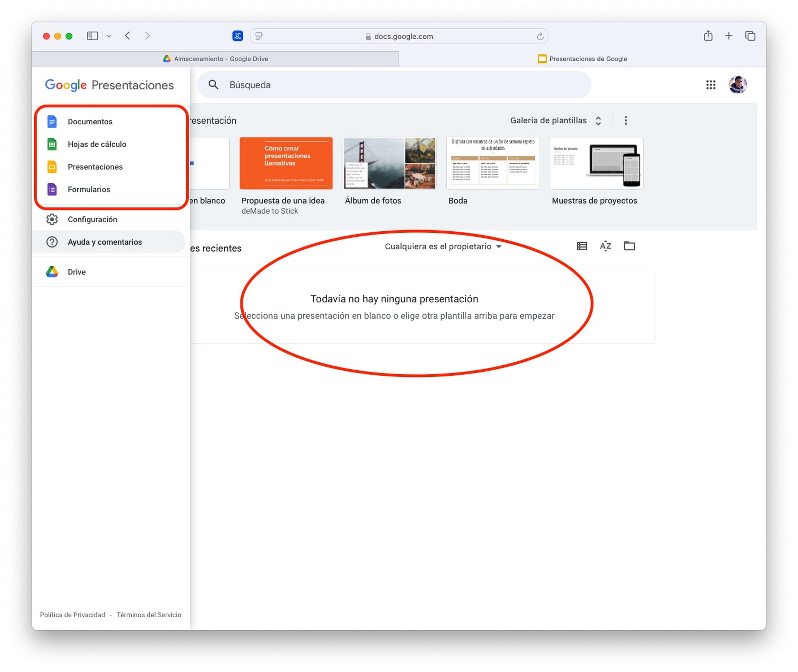The width and height of the screenshot is (798, 672).
Task: Click the yellow Presentaciones icon
Action: pos(52,167)
